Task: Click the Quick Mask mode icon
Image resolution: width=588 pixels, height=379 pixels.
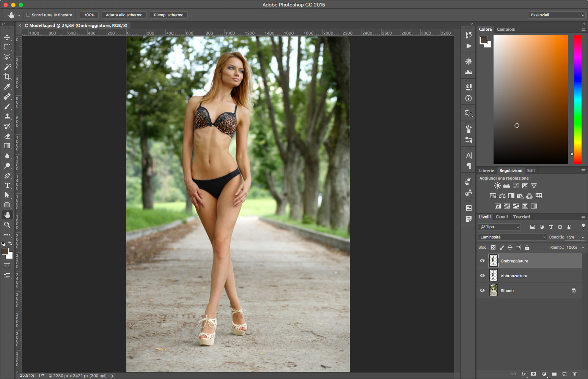Action: tap(7, 265)
